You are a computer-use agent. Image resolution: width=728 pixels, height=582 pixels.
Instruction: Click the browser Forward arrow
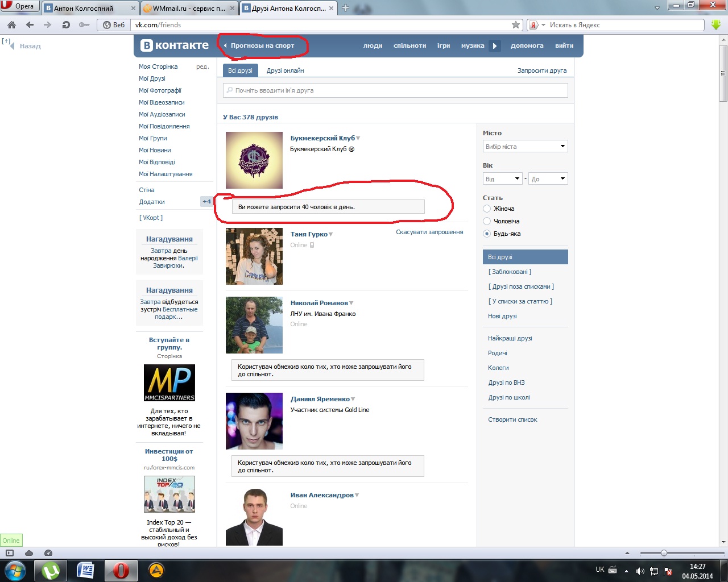tap(47, 25)
